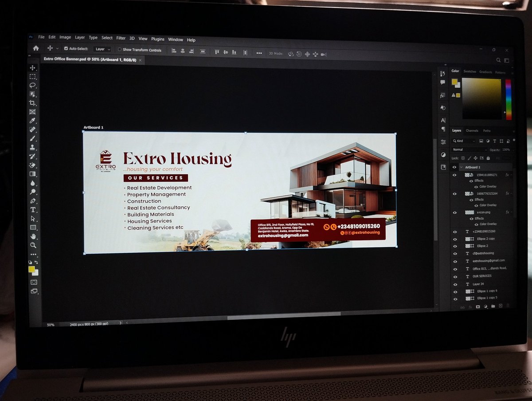The width and height of the screenshot is (532, 401).
Task: Select the Zoom tool
Action: click(33, 245)
